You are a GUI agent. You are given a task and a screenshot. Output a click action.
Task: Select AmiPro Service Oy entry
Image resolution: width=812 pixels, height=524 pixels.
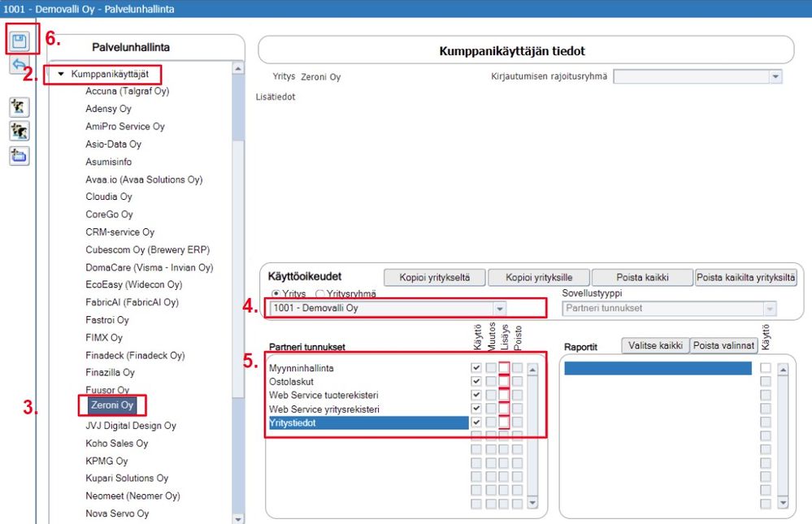pos(125,127)
